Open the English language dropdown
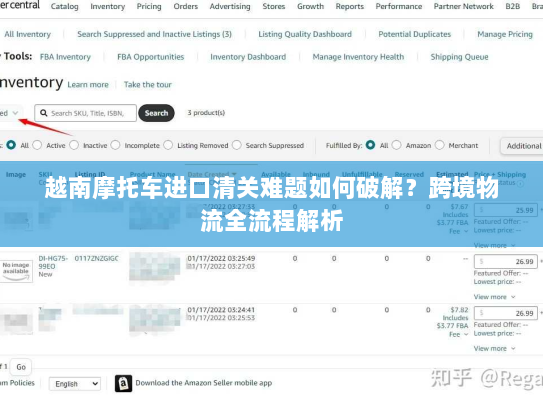Screen dimensions: 543x408 pyautogui.click(x=75, y=384)
